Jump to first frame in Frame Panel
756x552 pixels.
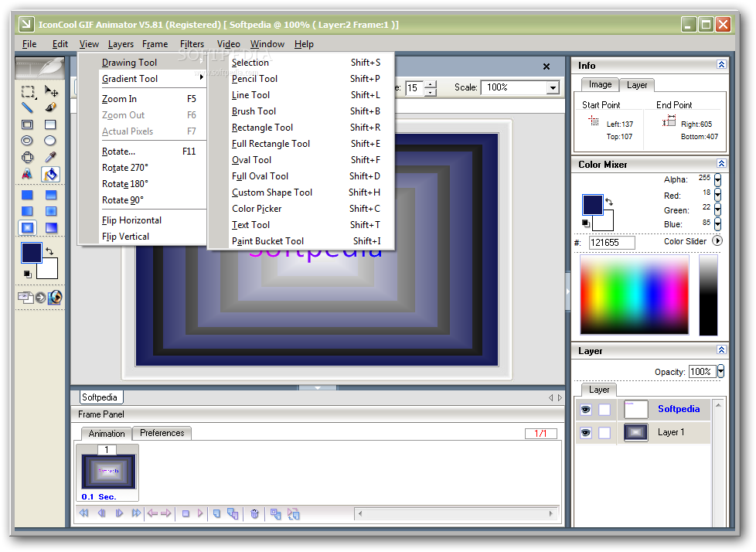pyautogui.click(x=84, y=513)
